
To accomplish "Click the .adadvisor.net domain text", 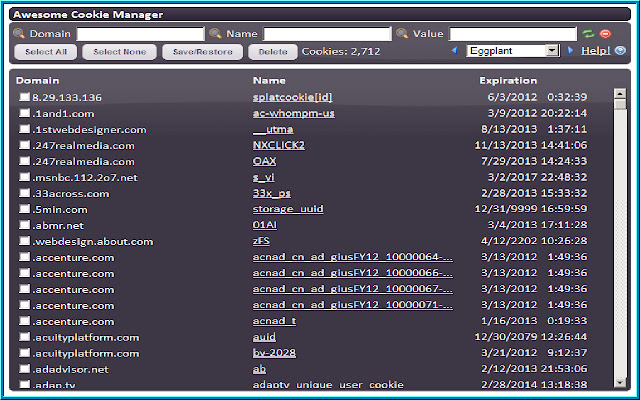I will (70, 369).
